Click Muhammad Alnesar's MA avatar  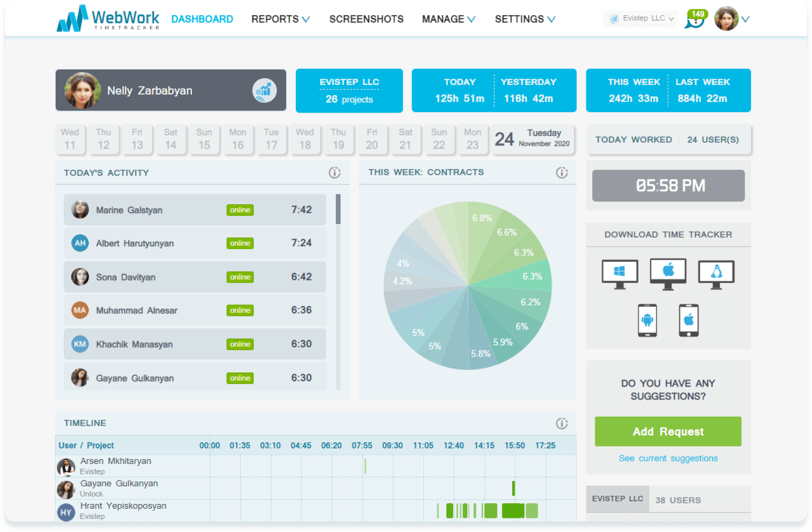(80, 310)
